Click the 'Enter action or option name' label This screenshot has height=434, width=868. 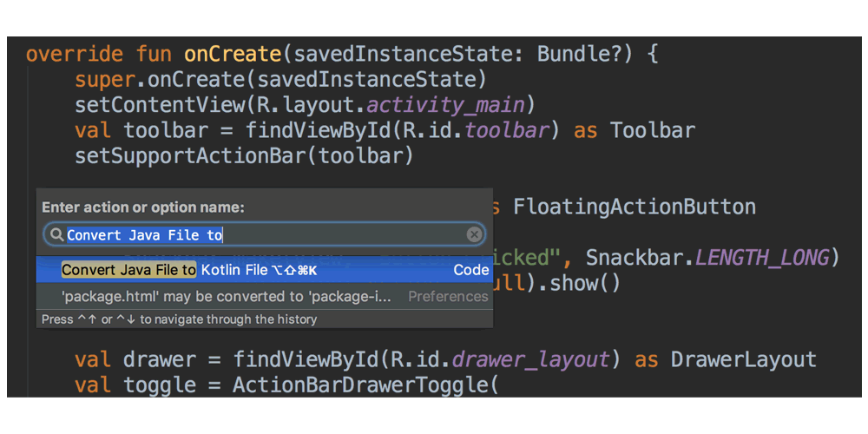click(x=143, y=207)
